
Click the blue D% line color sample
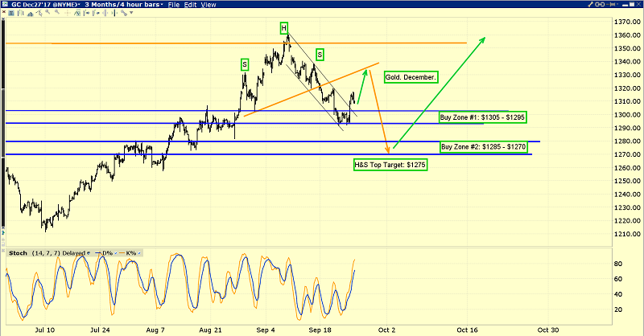pos(97,252)
